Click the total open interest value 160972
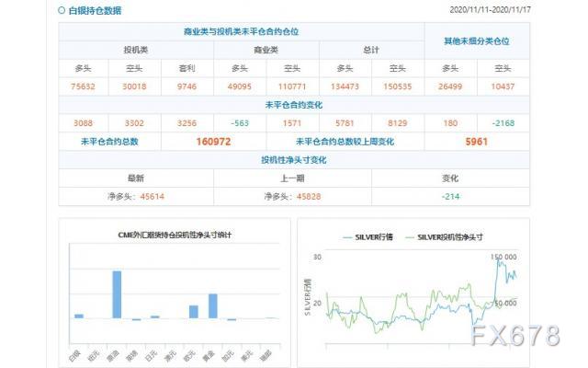Image resolution: width=588 pixels, height=368 pixels. 213,142
